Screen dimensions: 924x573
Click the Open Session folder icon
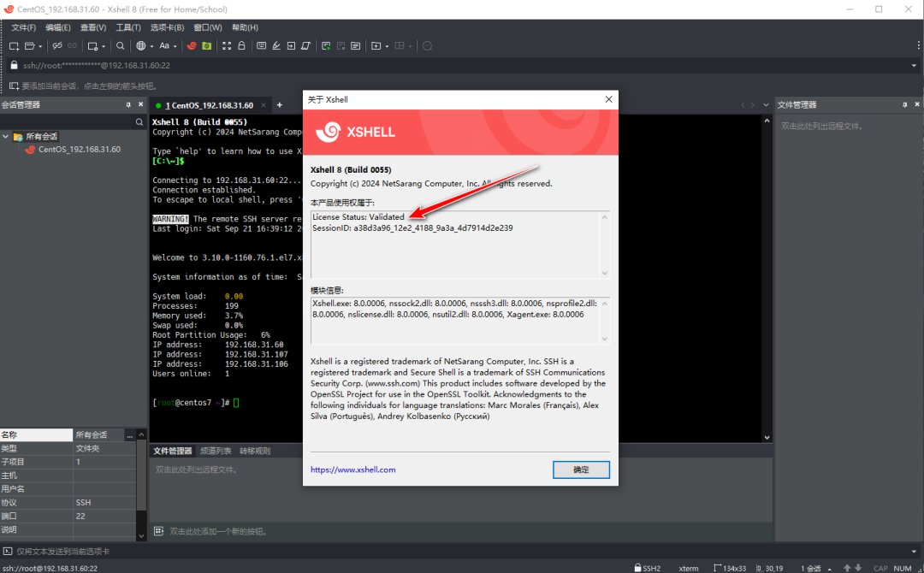pos(29,46)
